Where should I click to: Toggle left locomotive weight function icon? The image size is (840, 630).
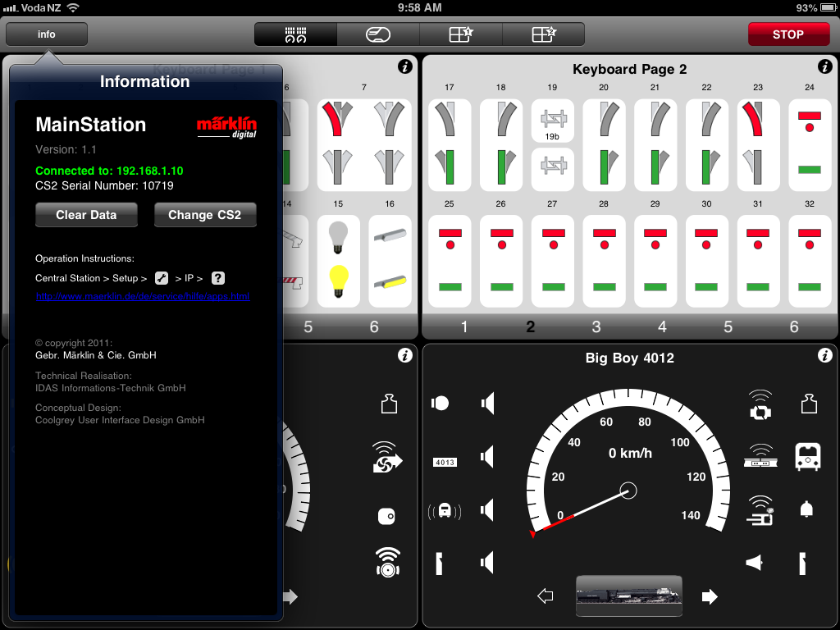(389, 404)
